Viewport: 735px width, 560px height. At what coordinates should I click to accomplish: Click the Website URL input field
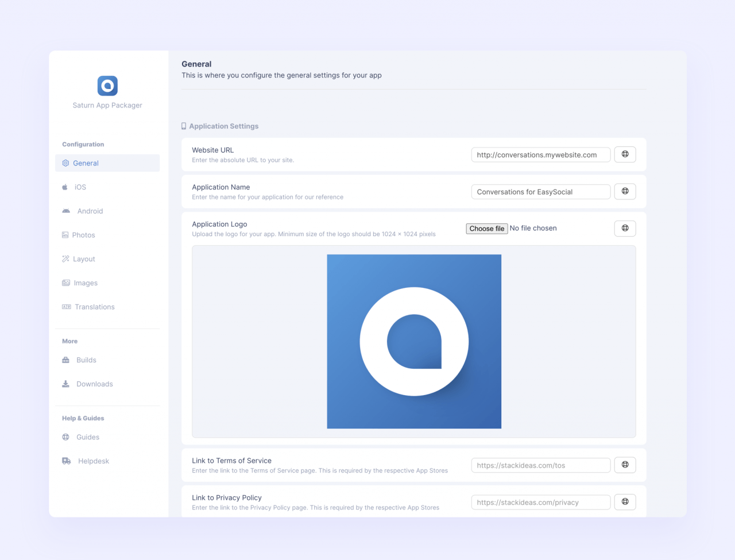point(541,155)
